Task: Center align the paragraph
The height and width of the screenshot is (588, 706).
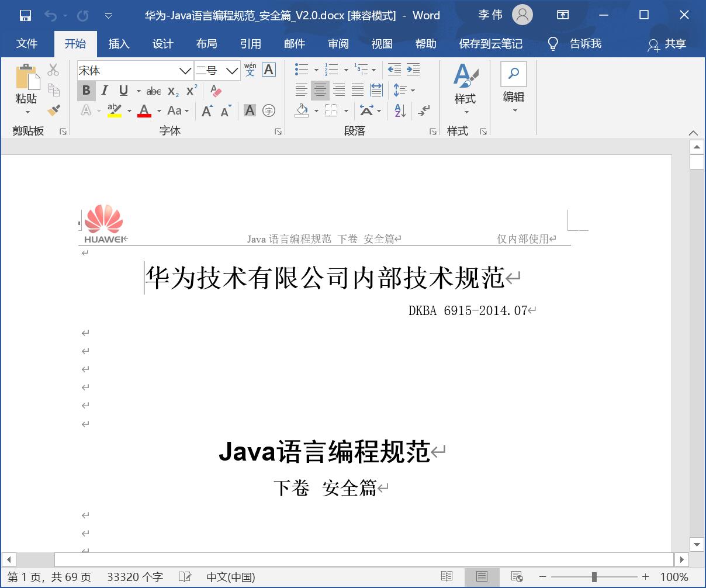Action: click(320, 90)
